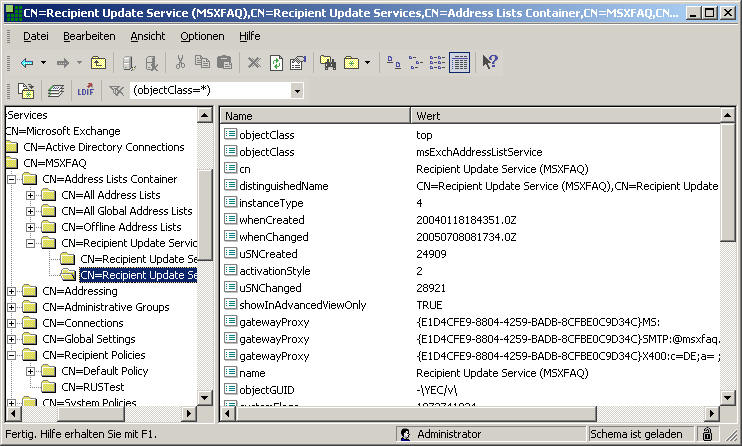
Task: Click the new entry folder icon
Action: pyautogui.click(x=352, y=62)
